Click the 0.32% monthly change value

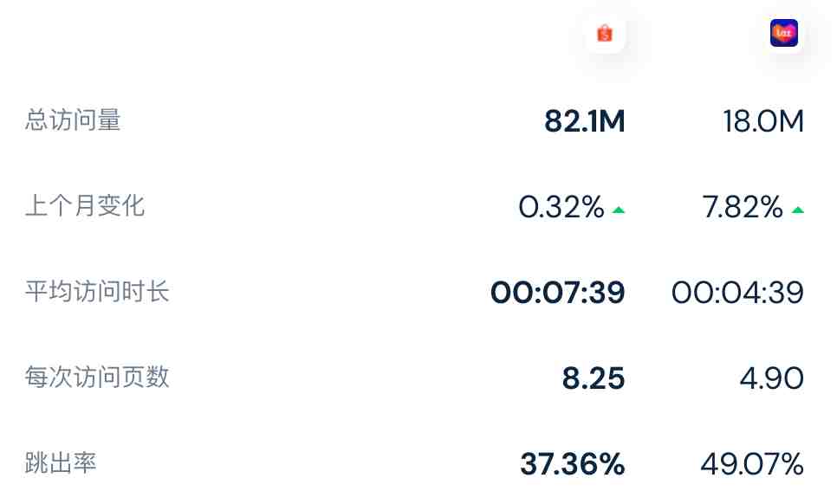561,207
